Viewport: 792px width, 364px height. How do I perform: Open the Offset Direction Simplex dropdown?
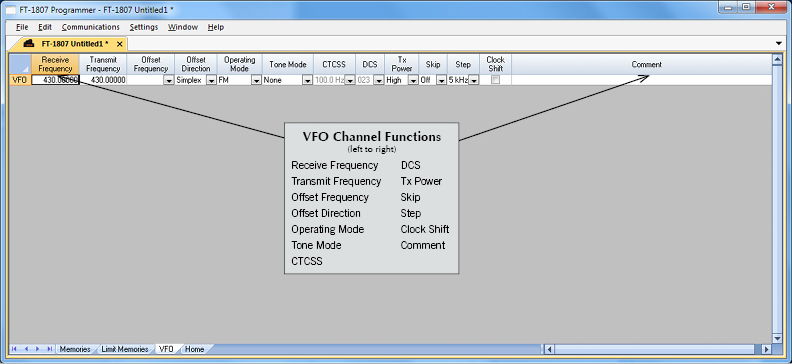tap(212, 80)
